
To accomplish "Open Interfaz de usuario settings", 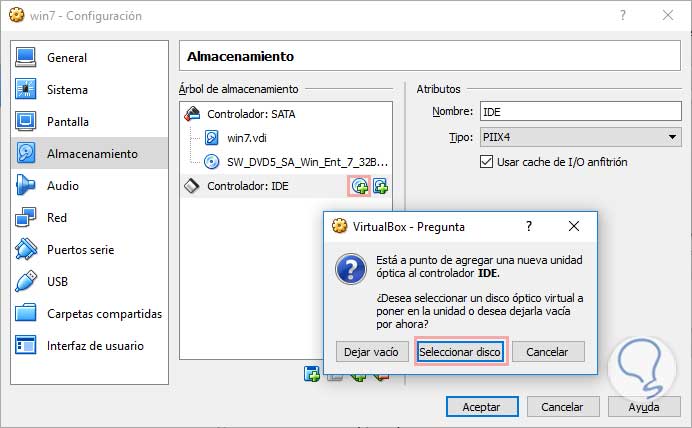I will click(x=89, y=345).
